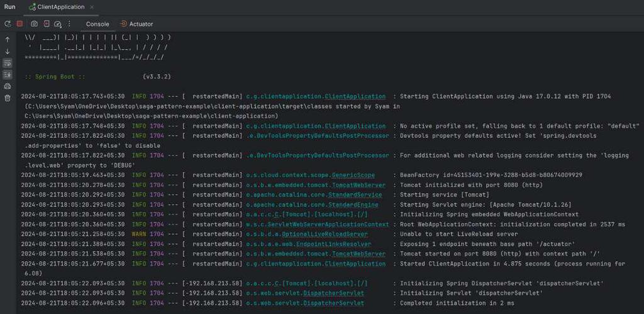Image resolution: width=644 pixels, height=314 pixels.
Task: Switch to the Console tab
Action: coord(97,24)
